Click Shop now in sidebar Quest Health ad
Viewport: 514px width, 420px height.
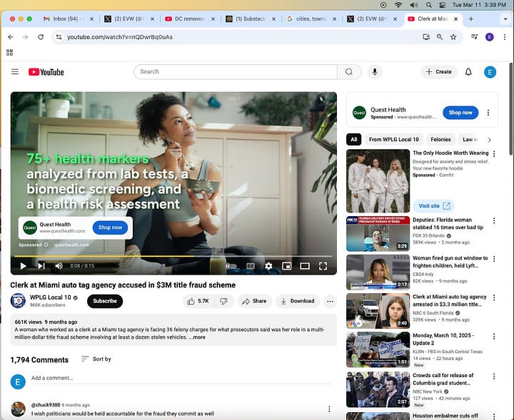(x=460, y=113)
